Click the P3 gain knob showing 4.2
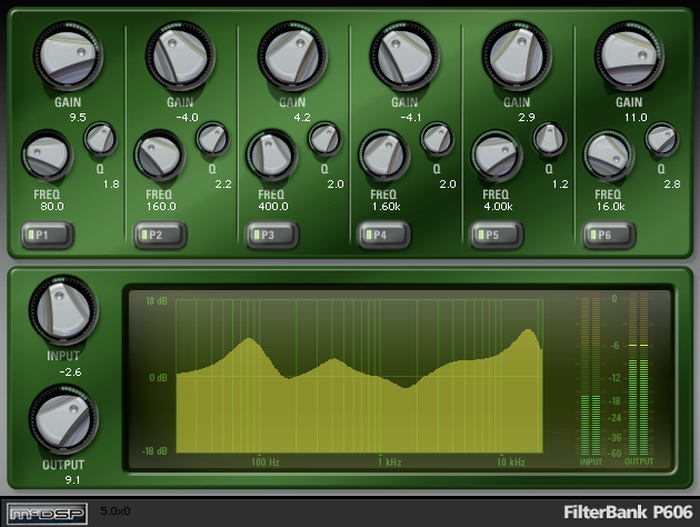Image resolution: width=700 pixels, height=527 pixels. point(292,56)
